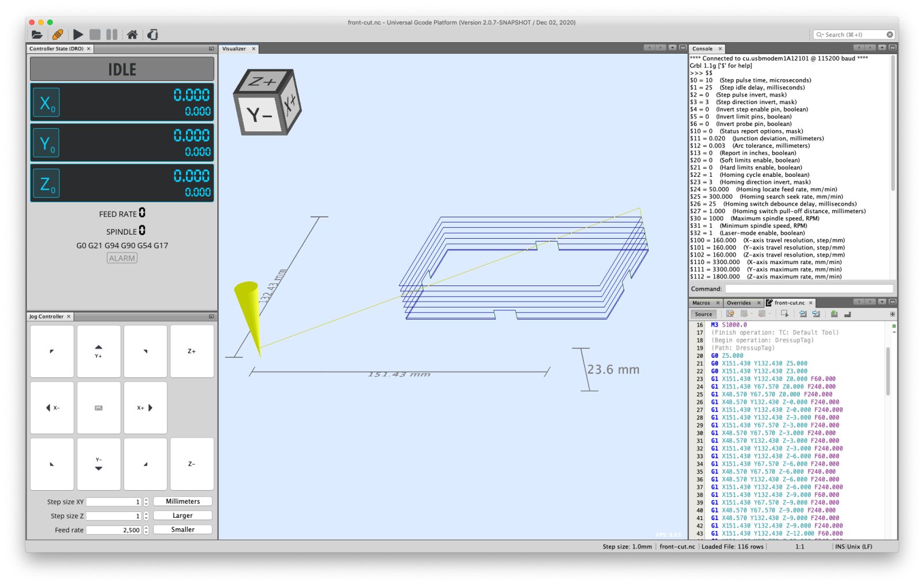Jog the machine with X- arrow
Viewport: 924px width, 586px height.
(52, 408)
